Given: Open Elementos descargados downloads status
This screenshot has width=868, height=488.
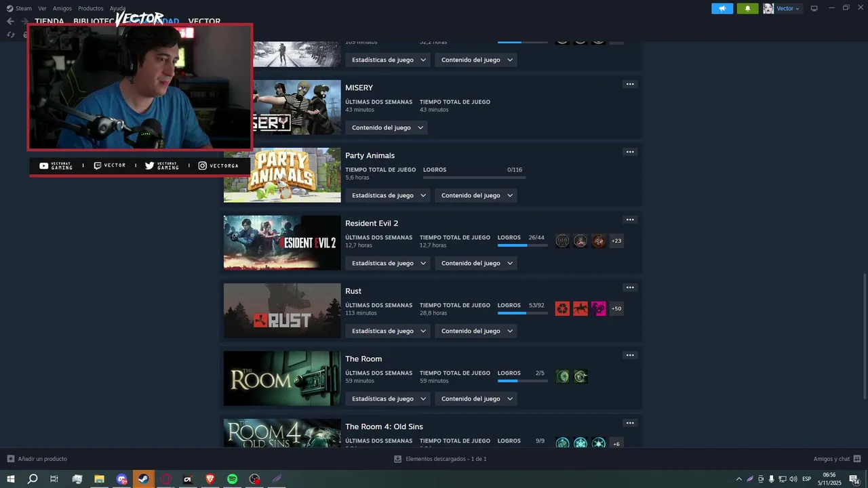Looking at the screenshot, I should click(440, 459).
